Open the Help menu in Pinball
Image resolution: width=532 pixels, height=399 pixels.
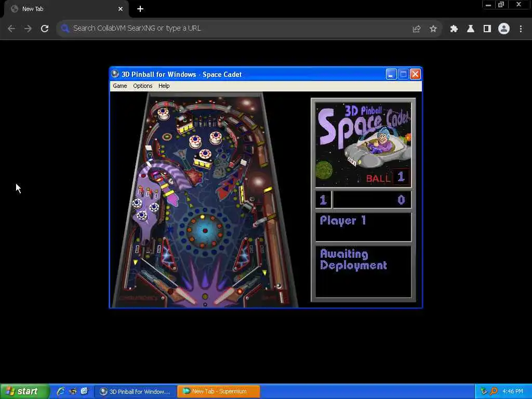click(164, 86)
